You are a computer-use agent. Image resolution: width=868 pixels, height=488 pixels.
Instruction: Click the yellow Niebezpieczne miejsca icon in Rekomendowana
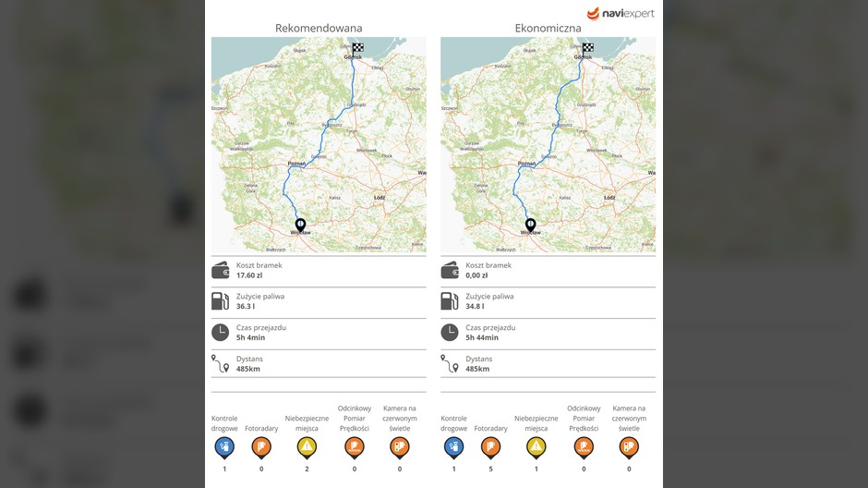click(307, 447)
